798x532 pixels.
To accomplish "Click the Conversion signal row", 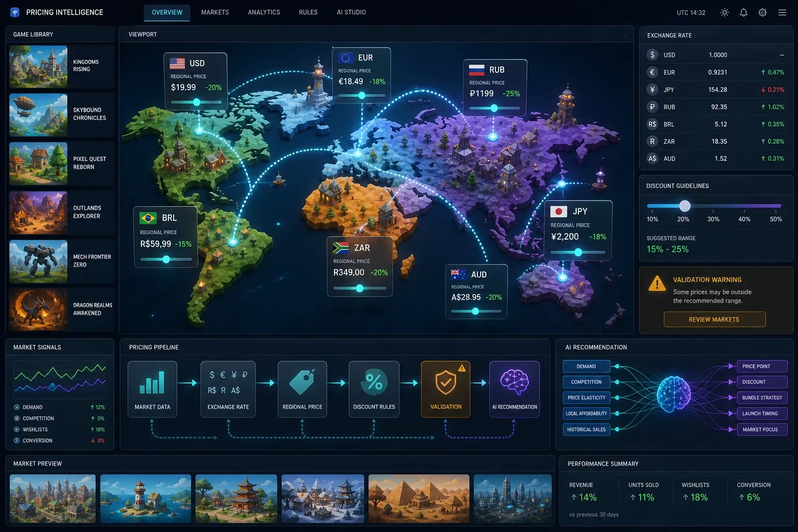I will [x=59, y=441].
